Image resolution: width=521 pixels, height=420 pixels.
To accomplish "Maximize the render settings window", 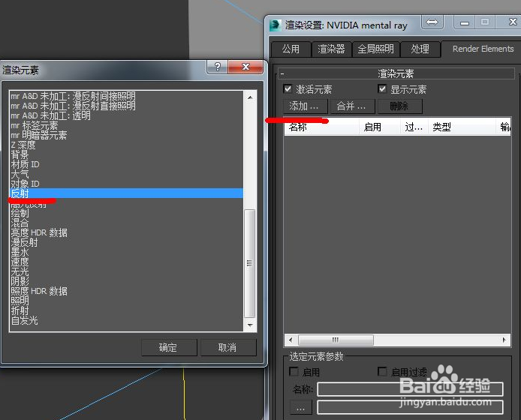I will [x=485, y=22].
